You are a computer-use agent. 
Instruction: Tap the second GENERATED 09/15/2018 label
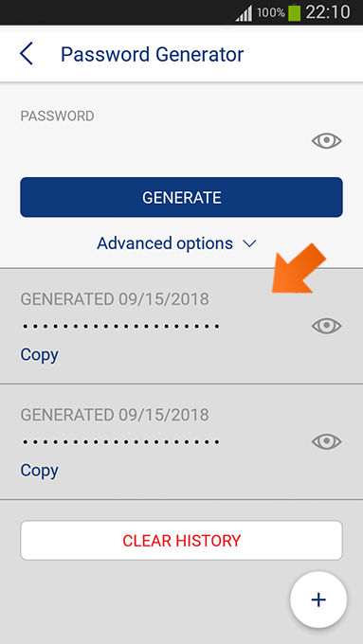pyautogui.click(x=115, y=415)
